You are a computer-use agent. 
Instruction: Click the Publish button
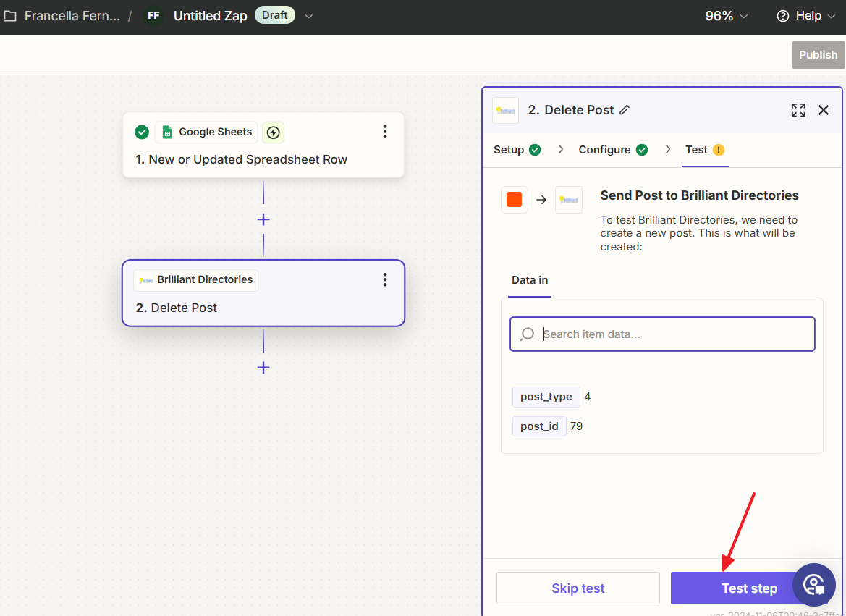tap(818, 54)
